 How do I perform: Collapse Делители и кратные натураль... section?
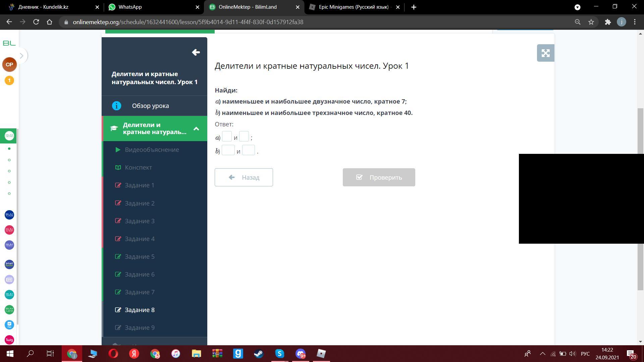[x=196, y=129]
